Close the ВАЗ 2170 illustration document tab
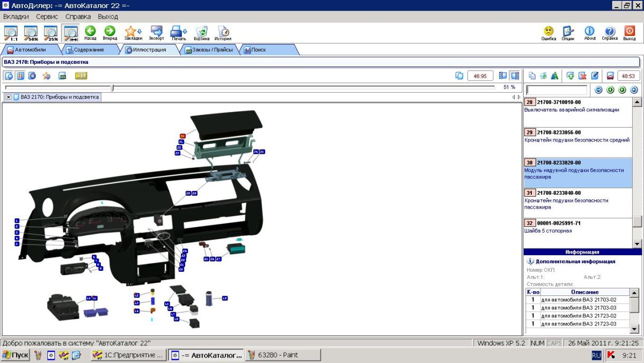Viewport: 644px width, 363px height. click(9, 97)
